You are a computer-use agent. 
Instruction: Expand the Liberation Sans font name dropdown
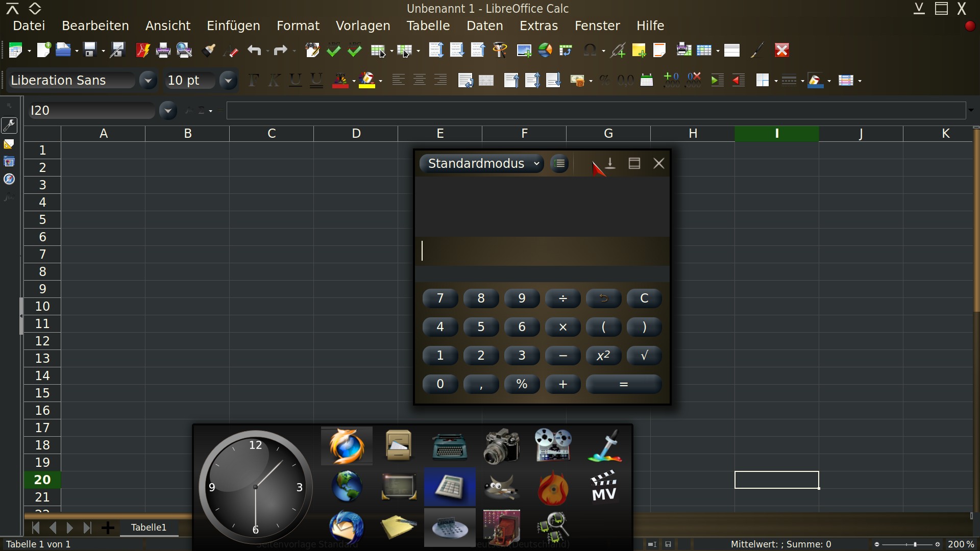tap(148, 80)
